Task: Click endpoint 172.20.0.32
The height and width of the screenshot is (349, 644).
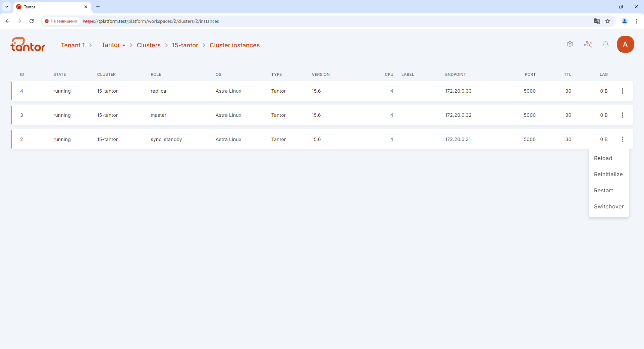Action: (458, 115)
